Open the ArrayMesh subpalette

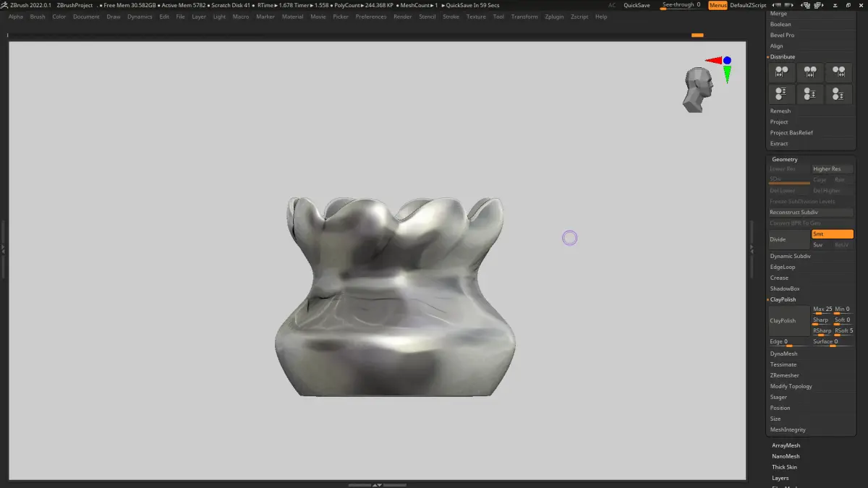click(786, 445)
